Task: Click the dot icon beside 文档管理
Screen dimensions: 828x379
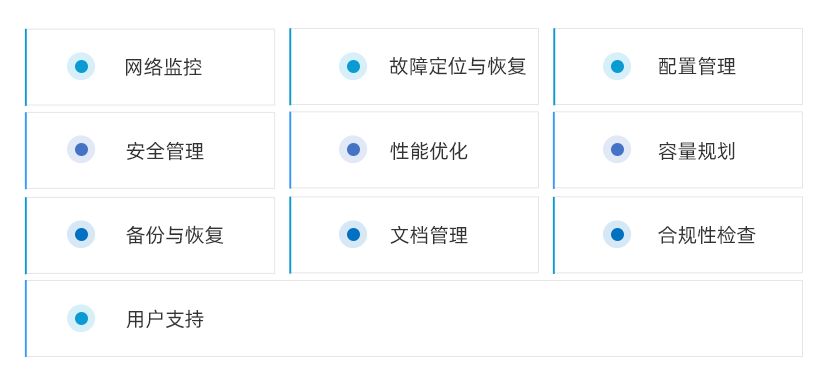Action: click(x=353, y=234)
